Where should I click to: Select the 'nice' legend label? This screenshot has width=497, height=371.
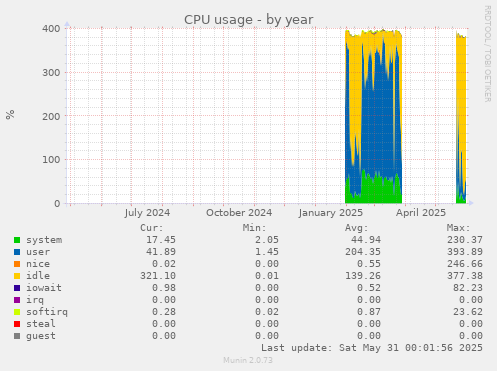coord(38,264)
